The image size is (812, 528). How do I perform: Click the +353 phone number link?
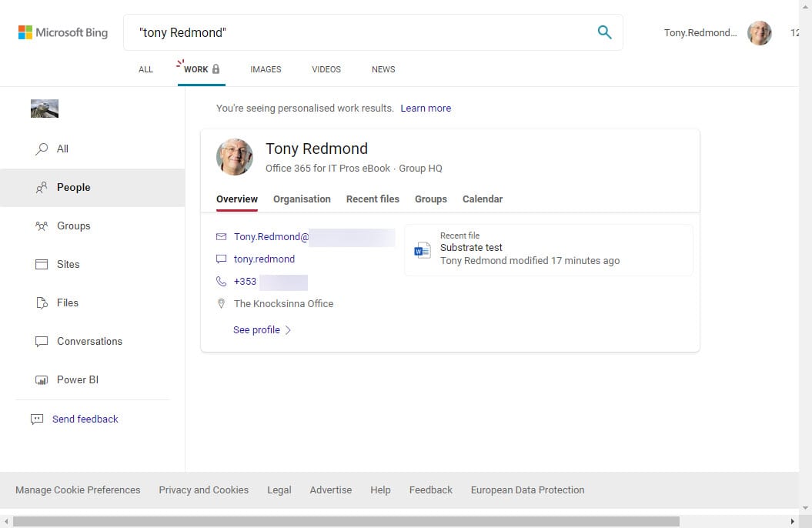(x=245, y=282)
